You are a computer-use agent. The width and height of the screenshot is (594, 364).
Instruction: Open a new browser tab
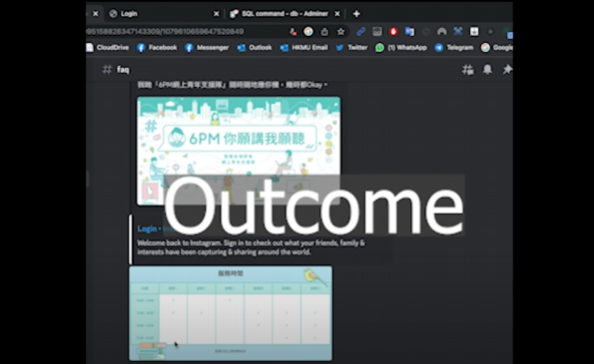pos(356,14)
